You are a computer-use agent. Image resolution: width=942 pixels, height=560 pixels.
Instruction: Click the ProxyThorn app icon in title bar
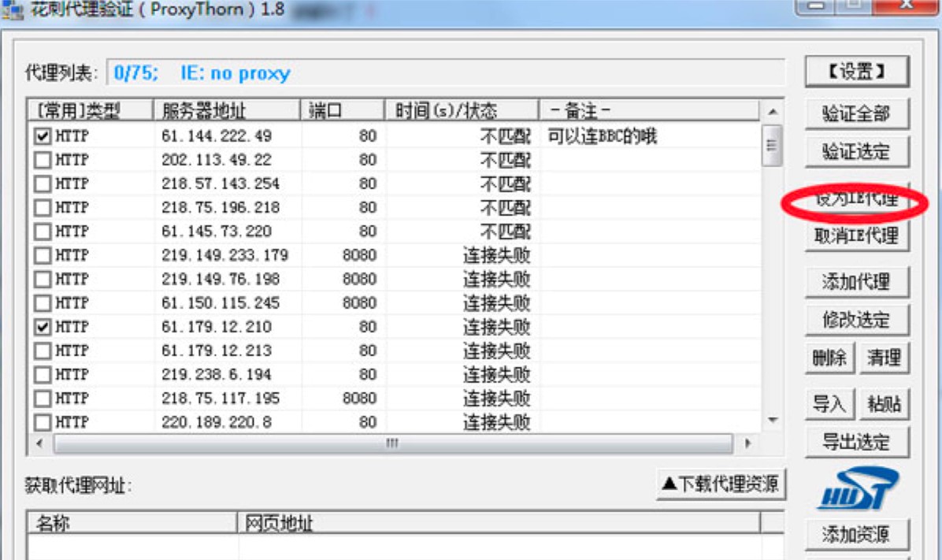13,9
